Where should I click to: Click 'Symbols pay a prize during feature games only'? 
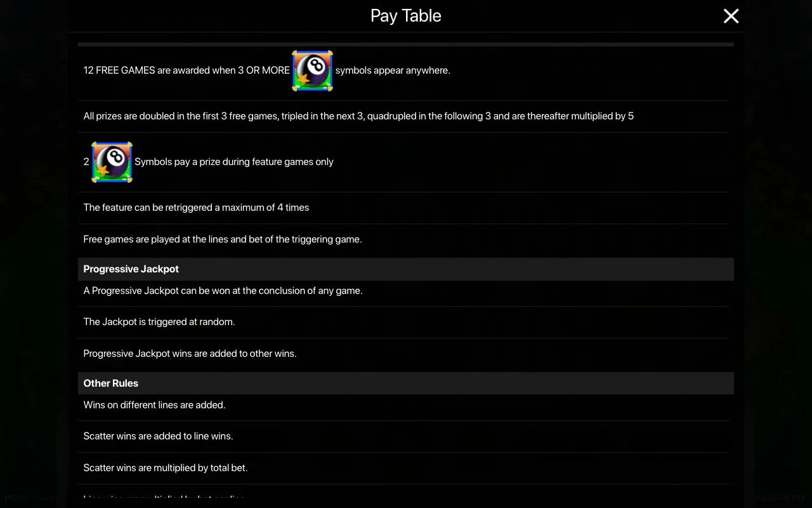coord(234,162)
